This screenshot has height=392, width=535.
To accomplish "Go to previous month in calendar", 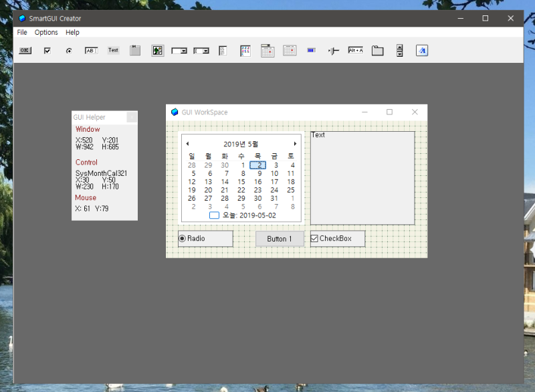I will pos(187,144).
